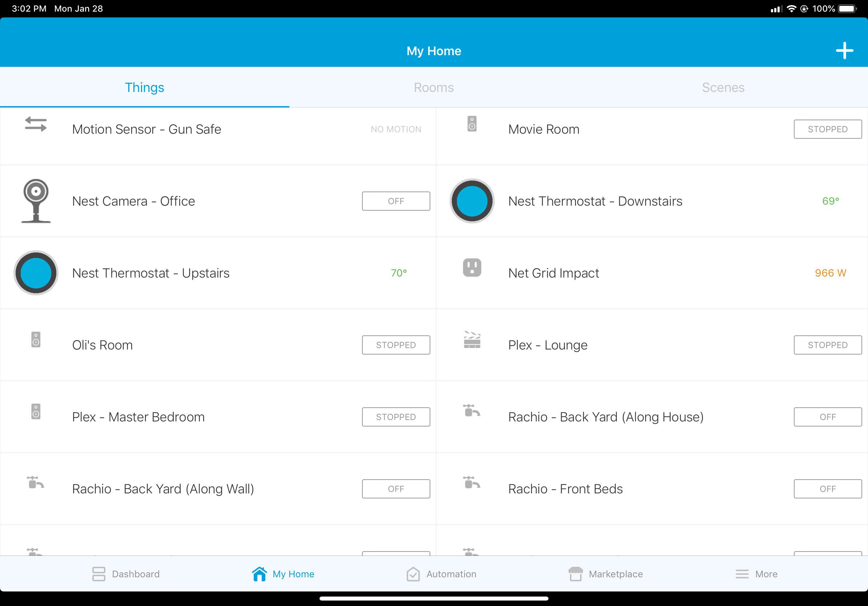Viewport: 868px width, 606px height.
Task: Open the Marketplace tab label
Action: tap(616, 574)
